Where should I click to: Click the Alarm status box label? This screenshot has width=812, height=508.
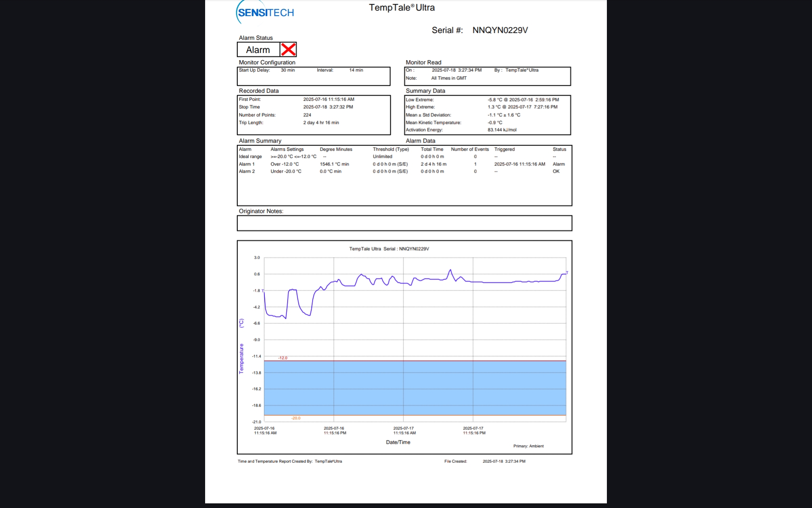258,50
